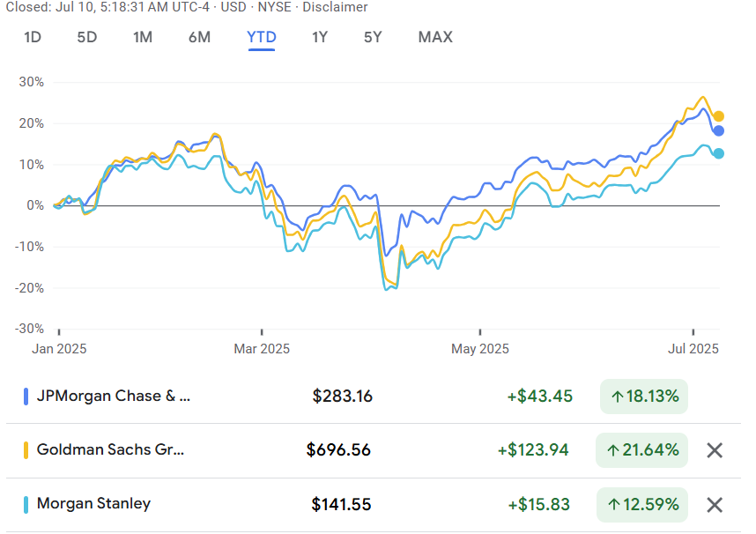Viewport: 756px width, 534px height.
Task: Click the +$15.83 change value
Action: 538,505
